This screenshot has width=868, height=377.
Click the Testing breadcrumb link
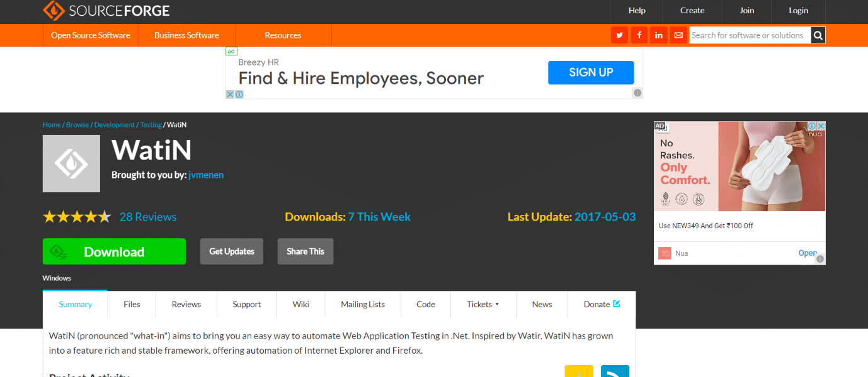151,125
